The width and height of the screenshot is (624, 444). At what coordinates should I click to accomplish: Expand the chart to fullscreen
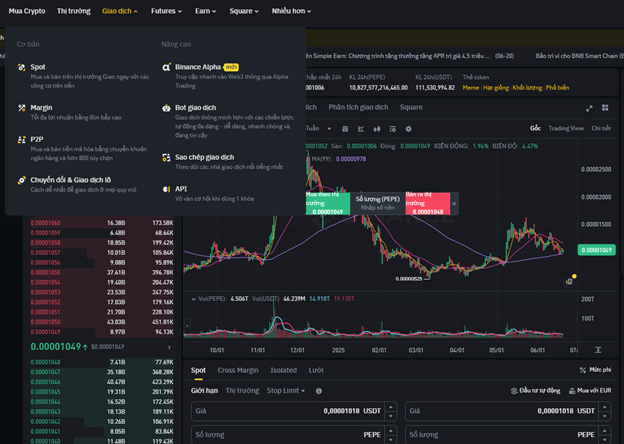589,108
